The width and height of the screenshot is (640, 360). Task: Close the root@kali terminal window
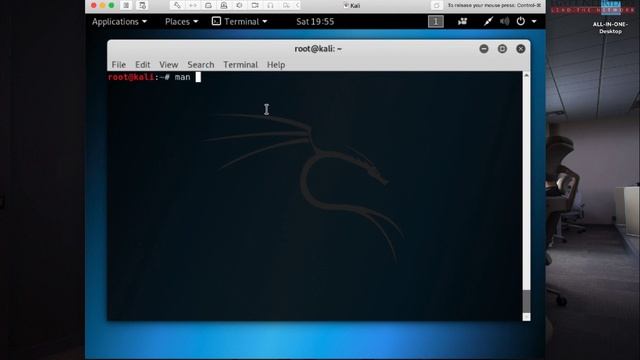pos(520,49)
